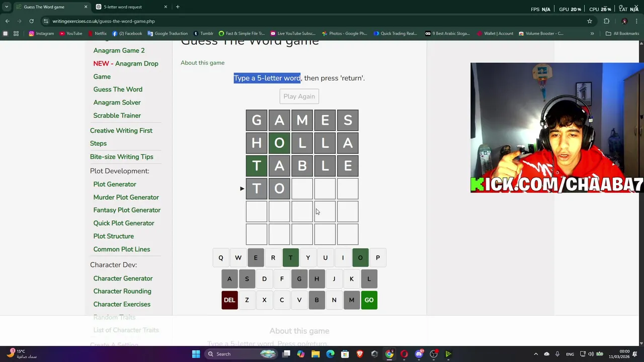Click the Z key on the on-screen keyboard

247,300
